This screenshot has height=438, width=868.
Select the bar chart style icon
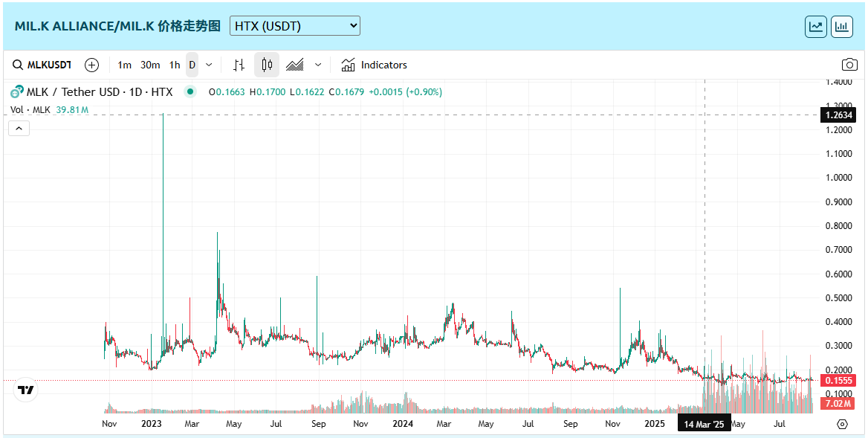click(239, 65)
